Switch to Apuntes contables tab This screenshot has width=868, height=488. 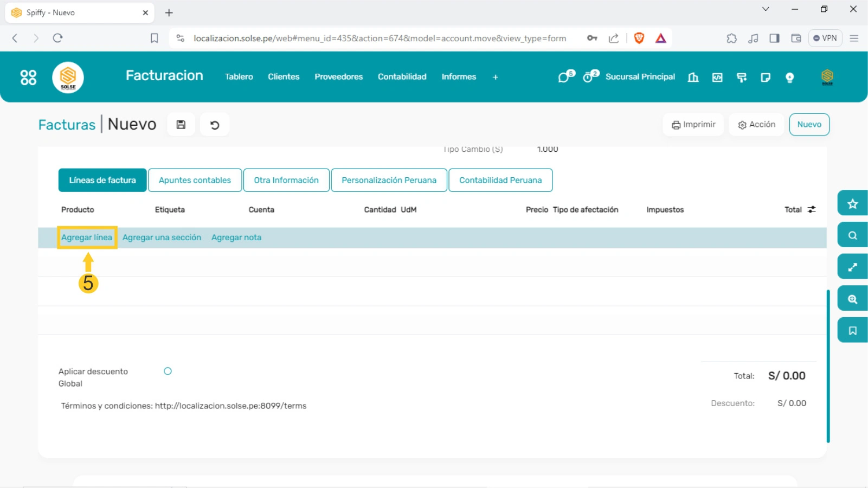pos(195,180)
